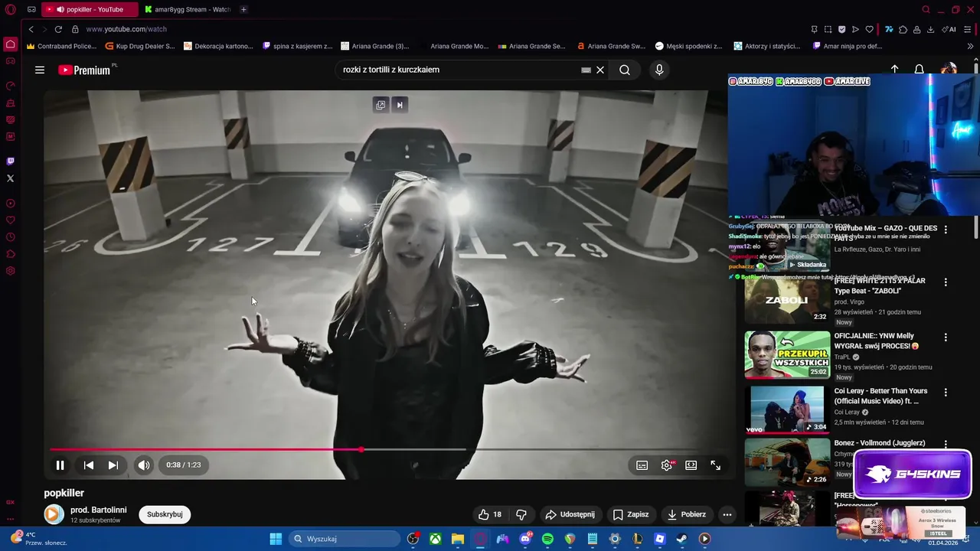Image resolution: width=980 pixels, height=551 pixels.
Task: Enter fullscreen mode
Action: (716, 465)
